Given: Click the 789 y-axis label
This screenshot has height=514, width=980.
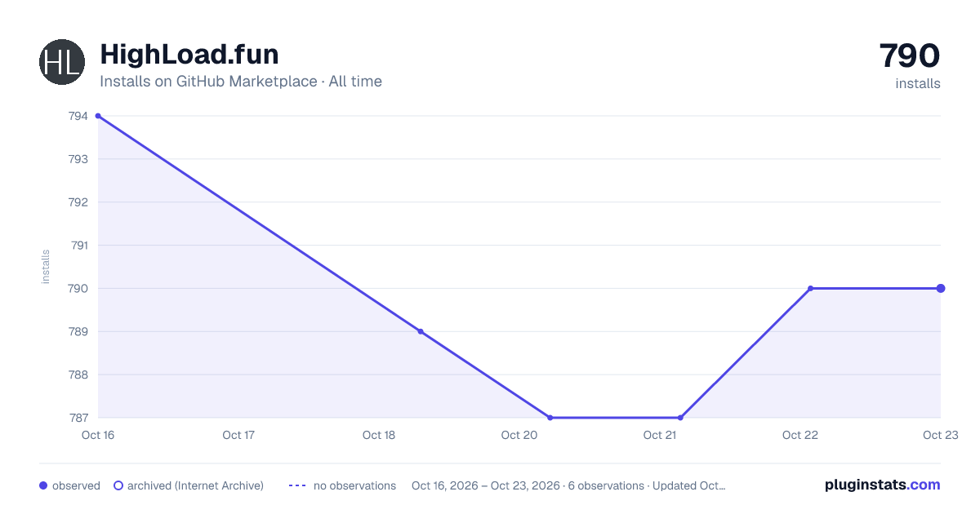Looking at the screenshot, I should point(78,331).
